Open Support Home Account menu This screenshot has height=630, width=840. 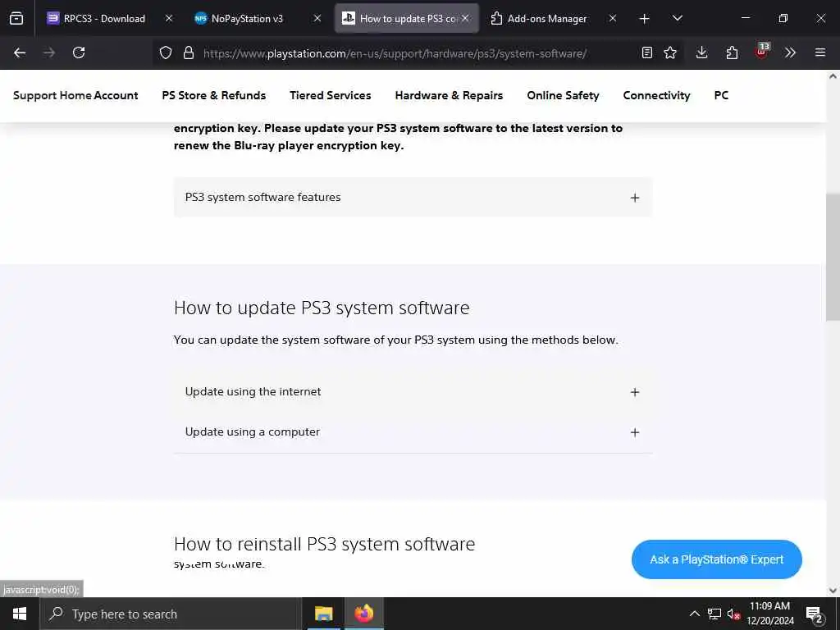pyautogui.click(x=75, y=95)
